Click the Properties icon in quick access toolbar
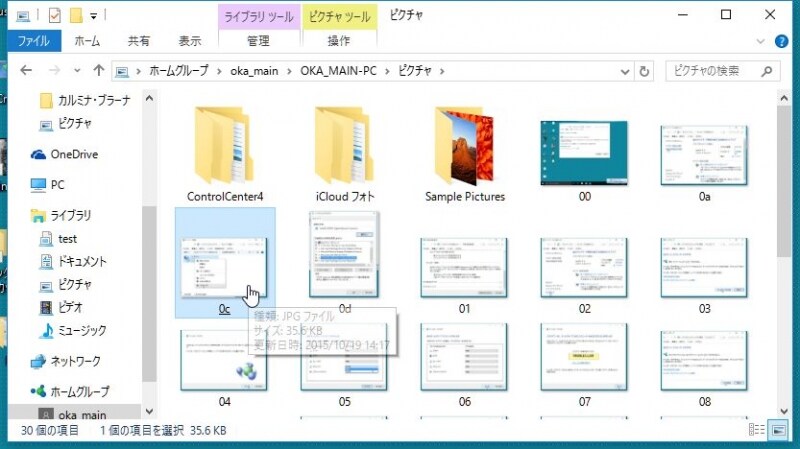Image resolution: width=800 pixels, height=449 pixels. point(53,15)
